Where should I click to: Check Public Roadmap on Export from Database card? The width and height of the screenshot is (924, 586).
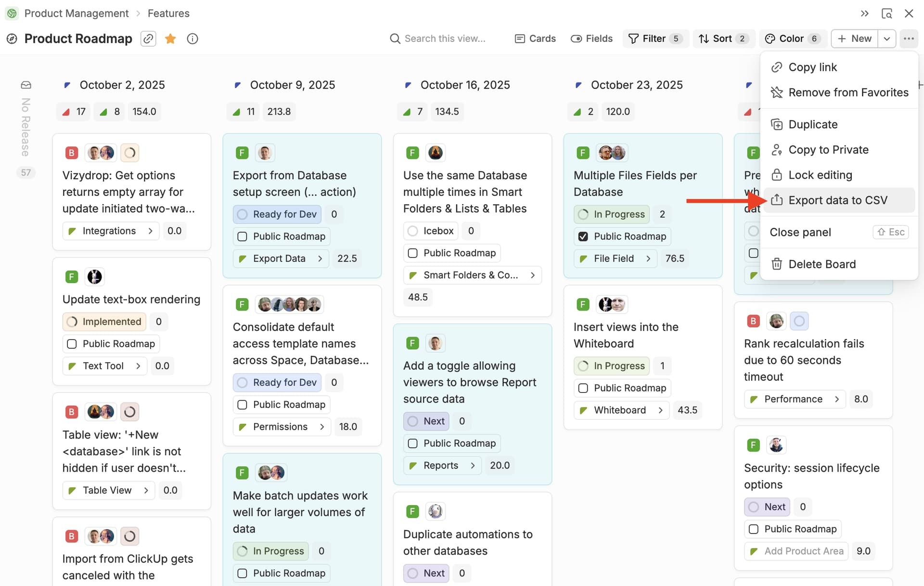[x=243, y=236]
